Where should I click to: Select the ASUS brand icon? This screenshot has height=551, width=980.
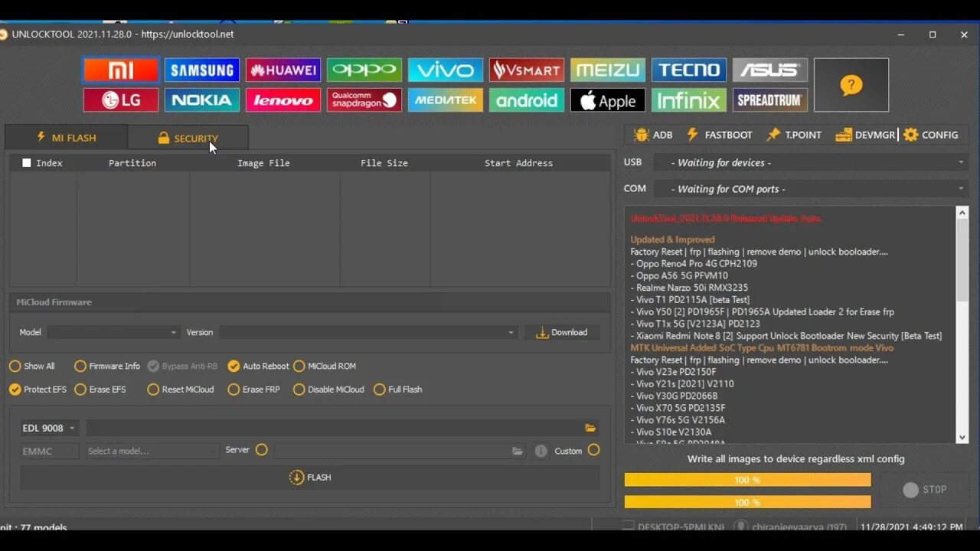[770, 70]
